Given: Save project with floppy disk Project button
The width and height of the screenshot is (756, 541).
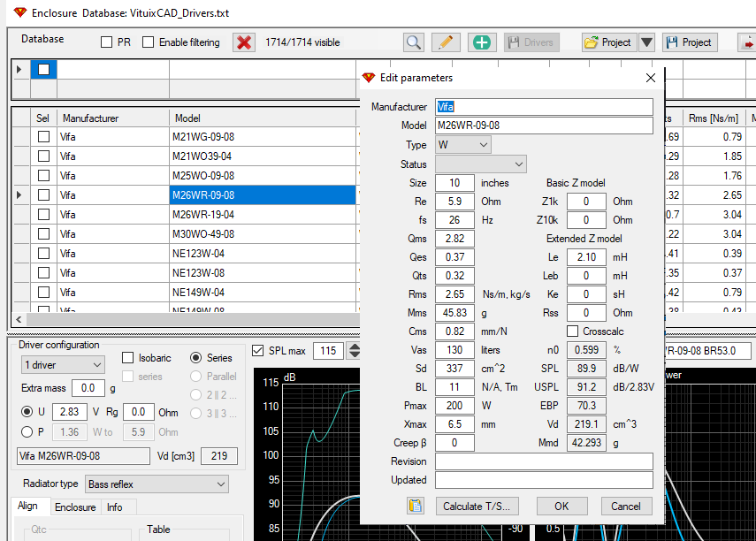Looking at the screenshot, I should coord(690,42).
